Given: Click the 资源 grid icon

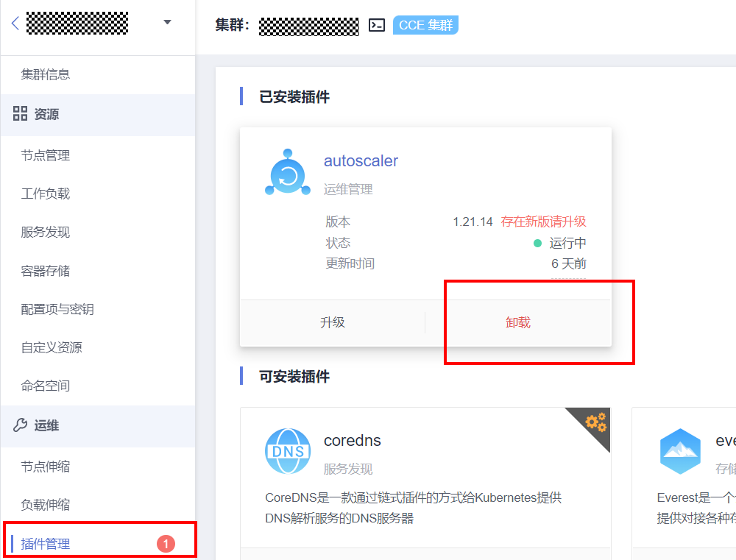Looking at the screenshot, I should tap(20, 113).
